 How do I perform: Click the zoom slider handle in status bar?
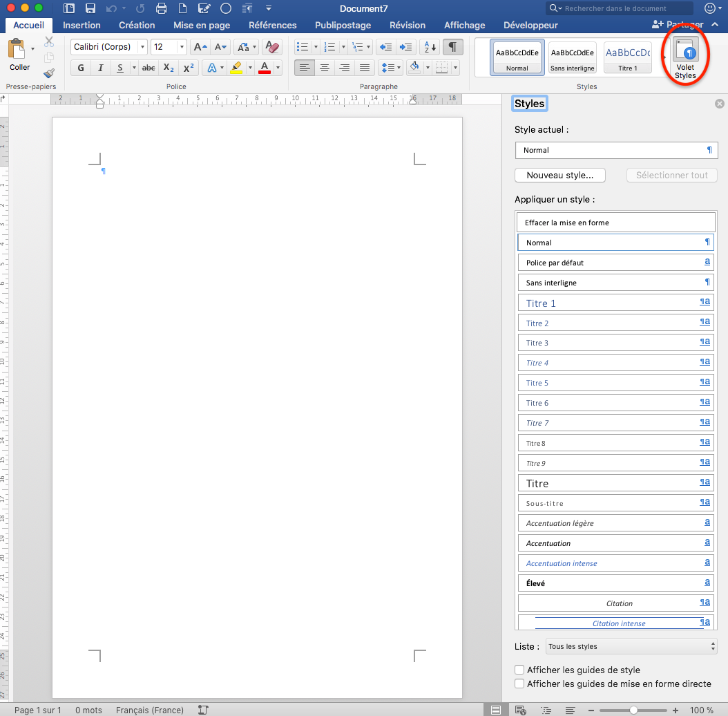[x=634, y=710]
